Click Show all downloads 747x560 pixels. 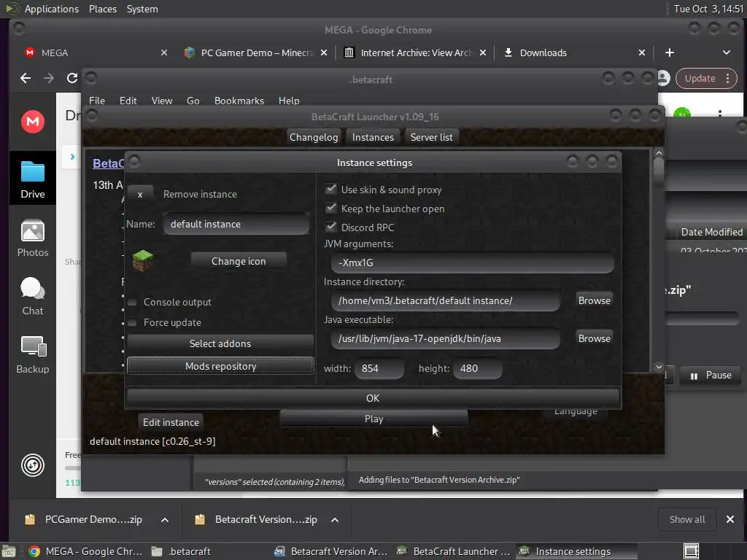[687, 519]
